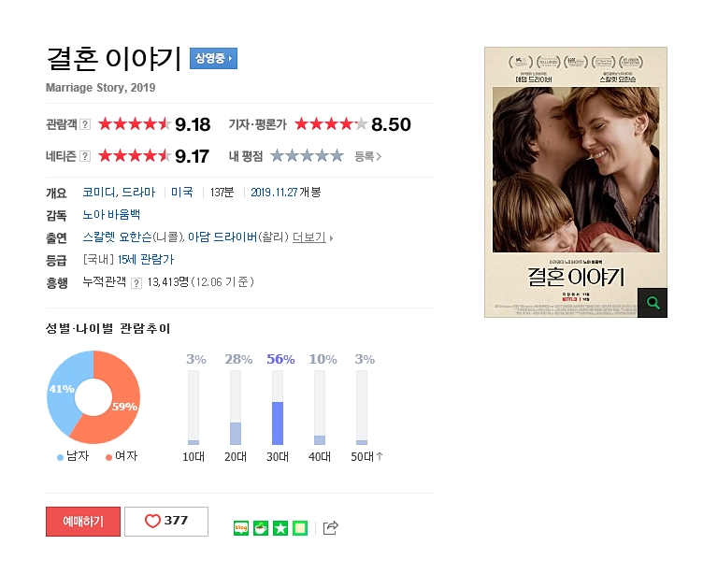703x588 pixels.
Task: Open the 상영중 showtimes badge
Action: [x=213, y=58]
